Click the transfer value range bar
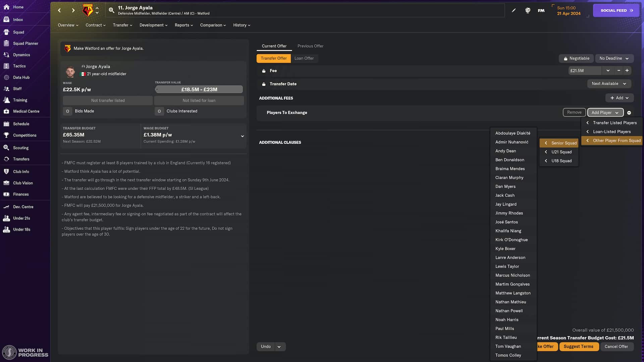644x362 pixels. (199, 89)
